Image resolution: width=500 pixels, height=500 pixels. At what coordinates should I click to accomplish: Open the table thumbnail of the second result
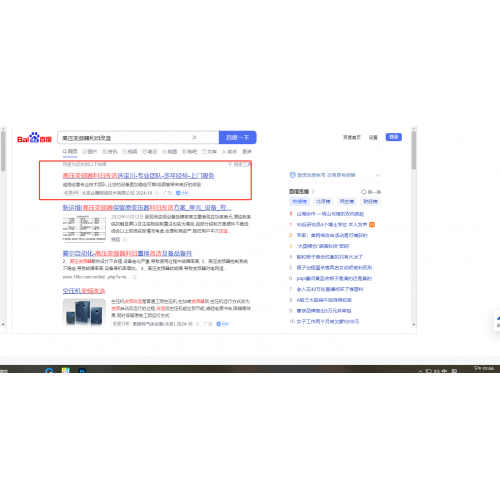84,228
